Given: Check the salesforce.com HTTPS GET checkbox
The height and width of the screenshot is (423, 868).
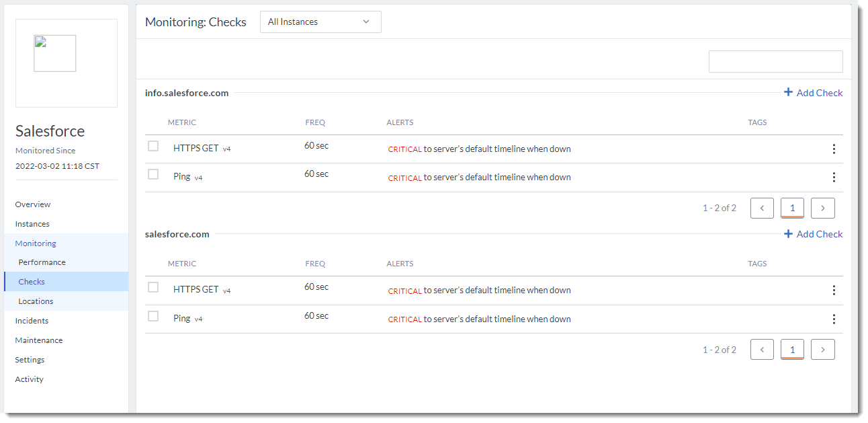Looking at the screenshot, I should (x=153, y=287).
